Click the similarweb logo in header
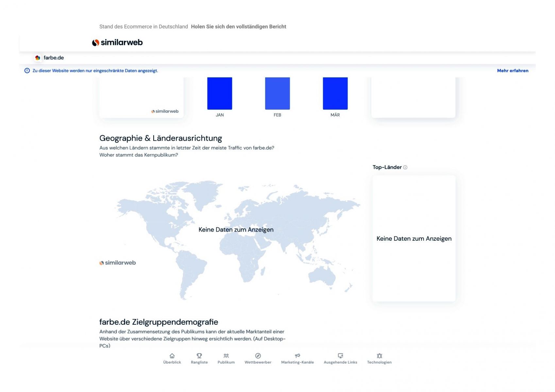This screenshot has height=392, width=555. point(117,42)
